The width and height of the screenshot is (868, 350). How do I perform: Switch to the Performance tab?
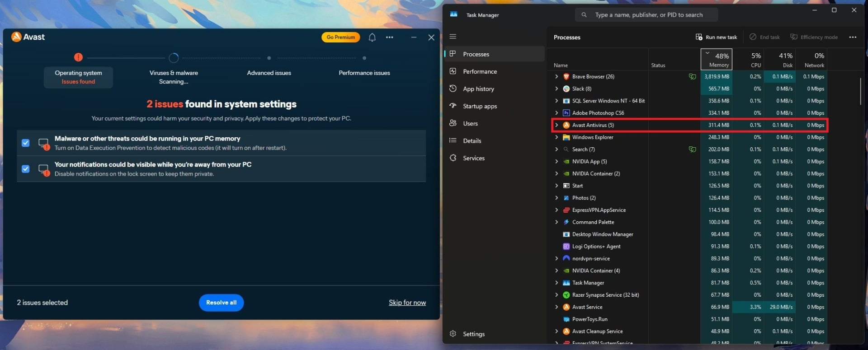tap(495, 71)
